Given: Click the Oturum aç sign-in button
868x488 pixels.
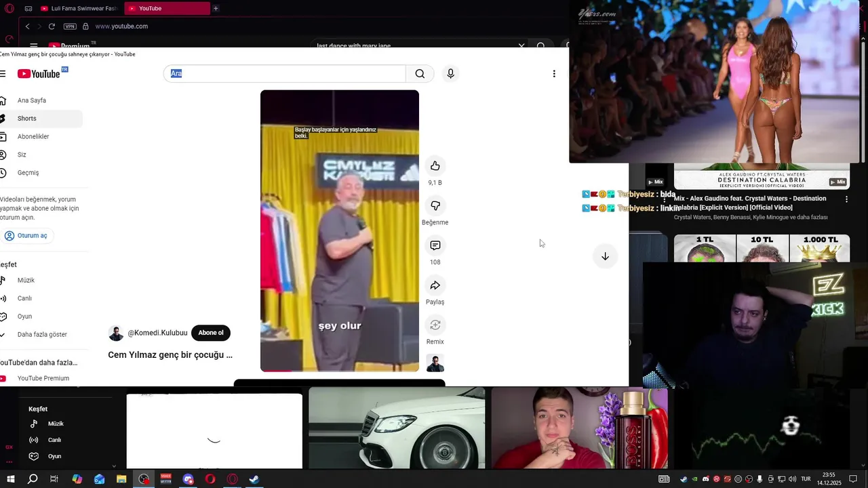Looking at the screenshot, I should pyautogui.click(x=27, y=236).
